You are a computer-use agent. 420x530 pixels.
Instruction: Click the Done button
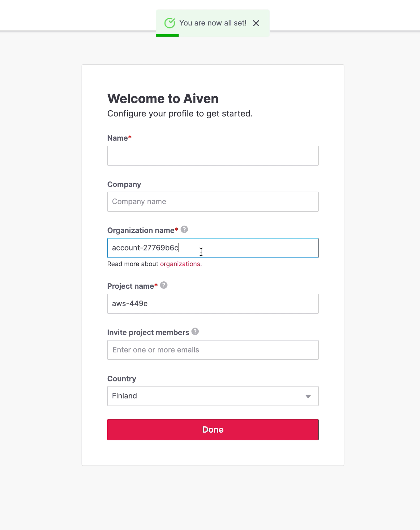click(x=213, y=429)
